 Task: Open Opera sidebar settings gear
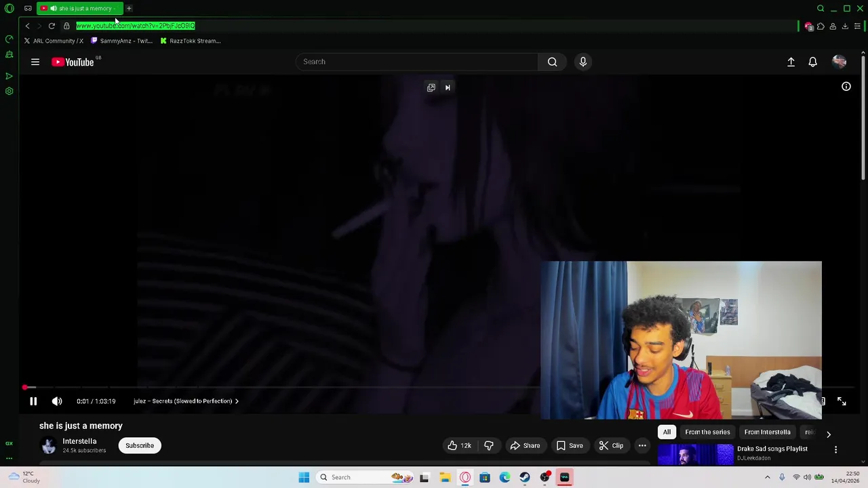[x=9, y=91]
